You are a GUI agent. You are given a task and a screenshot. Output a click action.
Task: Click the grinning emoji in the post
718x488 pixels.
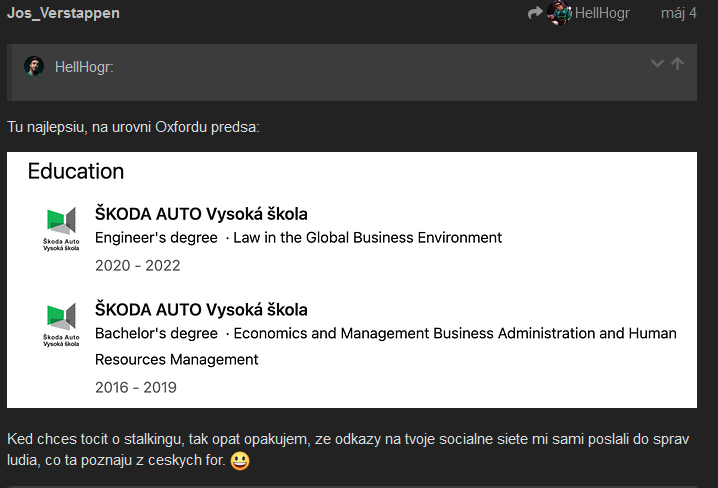point(240,461)
